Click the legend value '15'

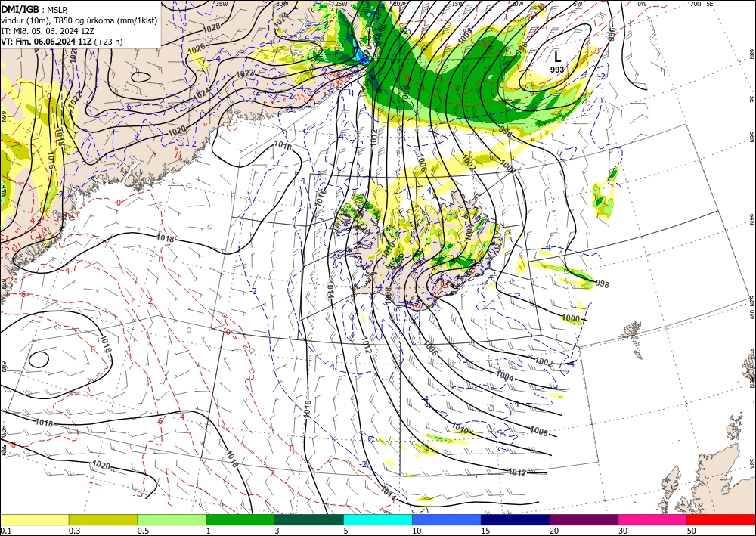[485, 531]
